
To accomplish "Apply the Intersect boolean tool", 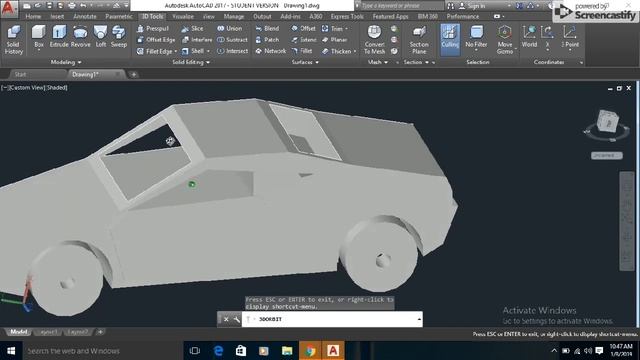I will click(x=232, y=51).
